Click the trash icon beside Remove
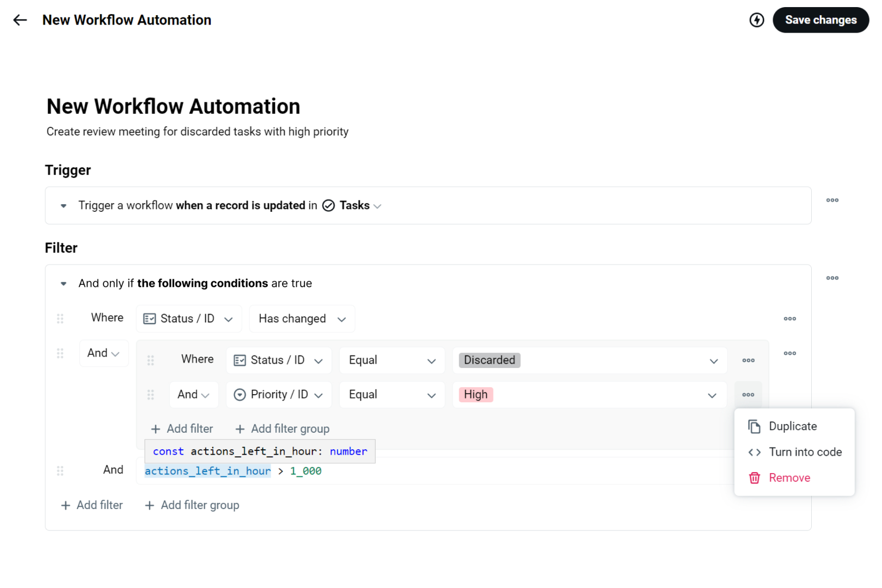The width and height of the screenshot is (882, 588). (x=754, y=477)
